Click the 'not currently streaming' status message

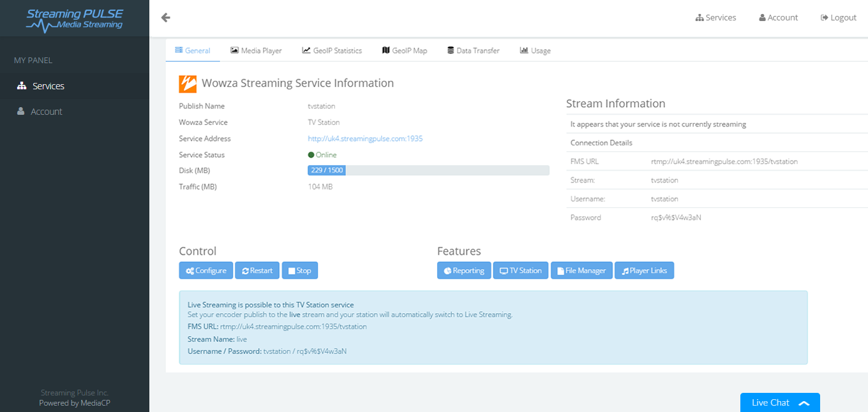pos(658,124)
